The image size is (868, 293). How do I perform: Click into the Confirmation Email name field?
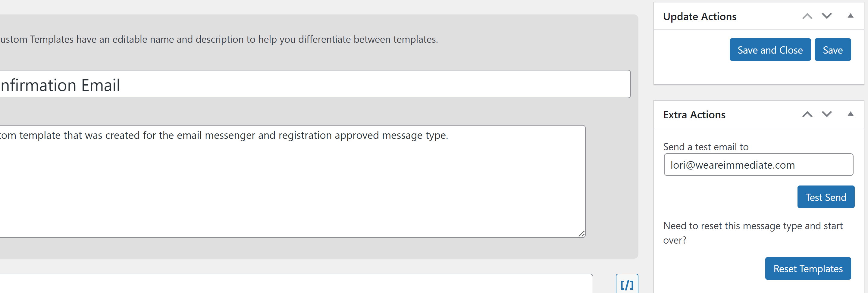tap(315, 84)
